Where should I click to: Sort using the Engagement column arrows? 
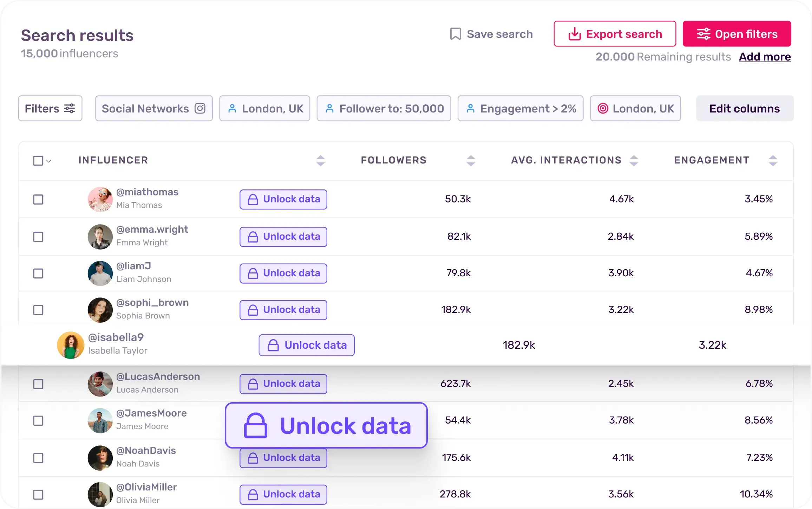point(773,161)
